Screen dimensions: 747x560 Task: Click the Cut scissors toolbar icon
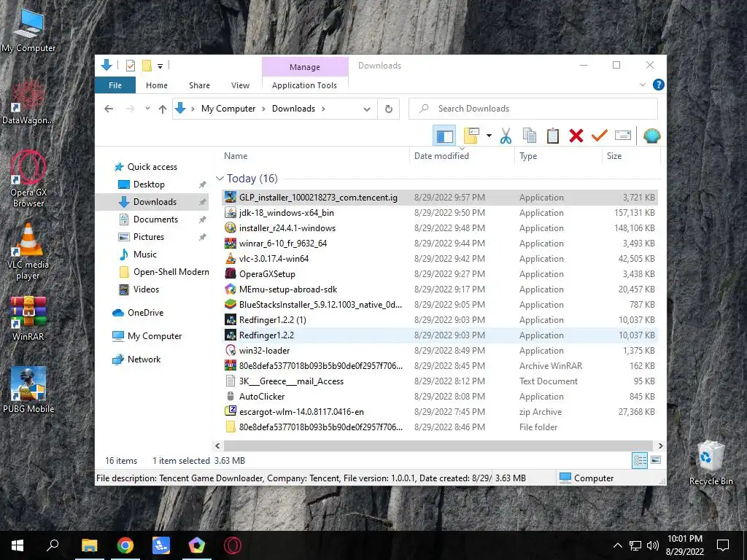(506, 136)
